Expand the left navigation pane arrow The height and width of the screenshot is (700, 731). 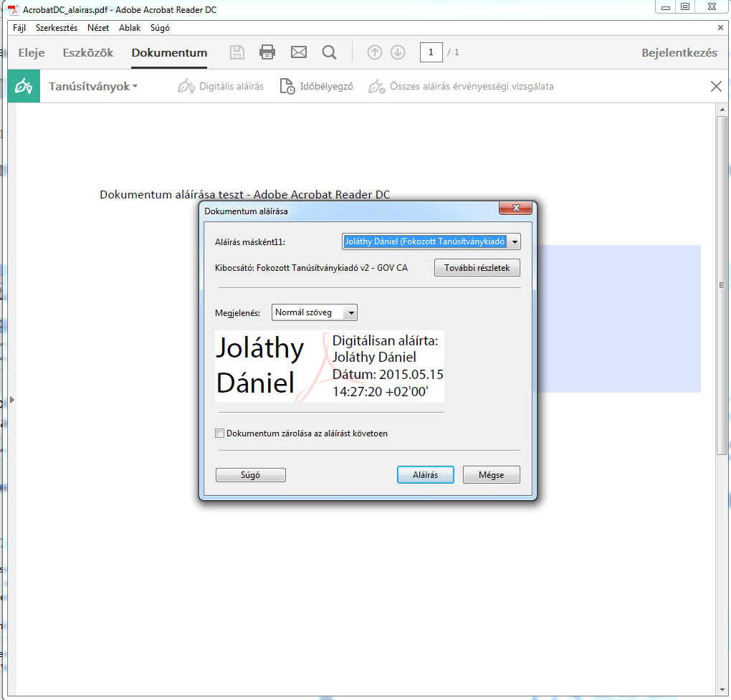click(x=12, y=399)
